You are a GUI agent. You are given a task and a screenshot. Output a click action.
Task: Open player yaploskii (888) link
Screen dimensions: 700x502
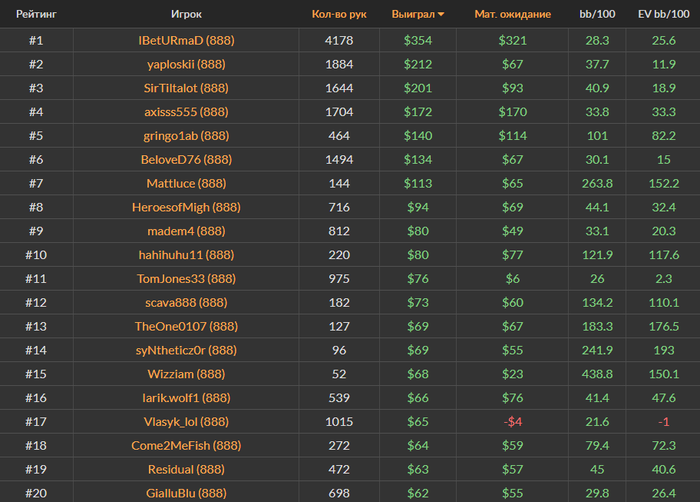[186, 64]
